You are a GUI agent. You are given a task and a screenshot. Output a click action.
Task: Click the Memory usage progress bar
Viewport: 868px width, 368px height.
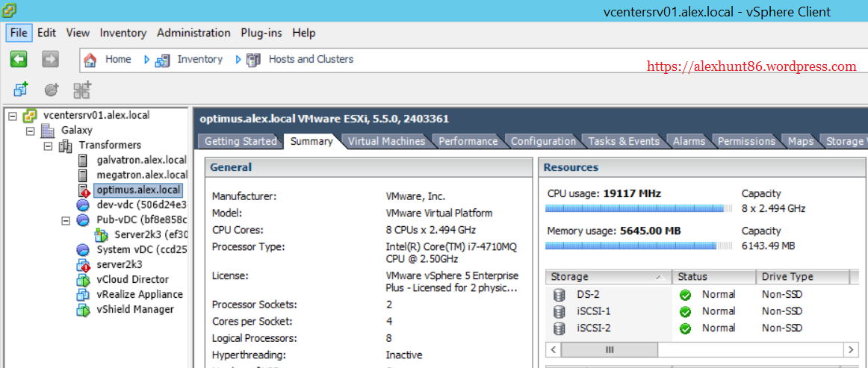click(640, 245)
